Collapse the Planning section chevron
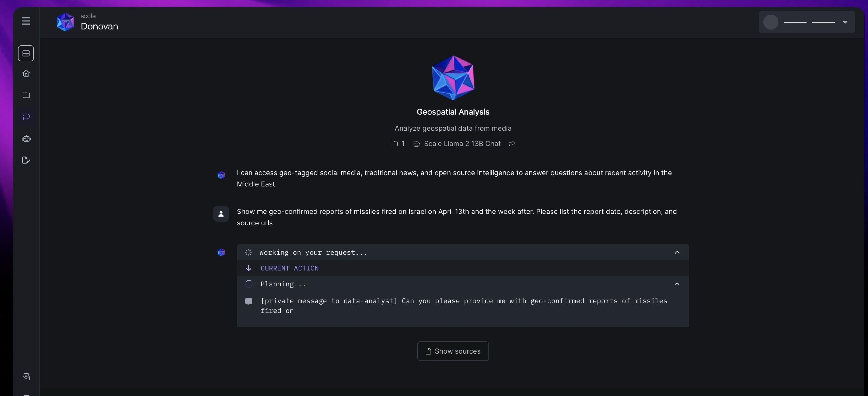The width and height of the screenshot is (868, 396). point(677,284)
